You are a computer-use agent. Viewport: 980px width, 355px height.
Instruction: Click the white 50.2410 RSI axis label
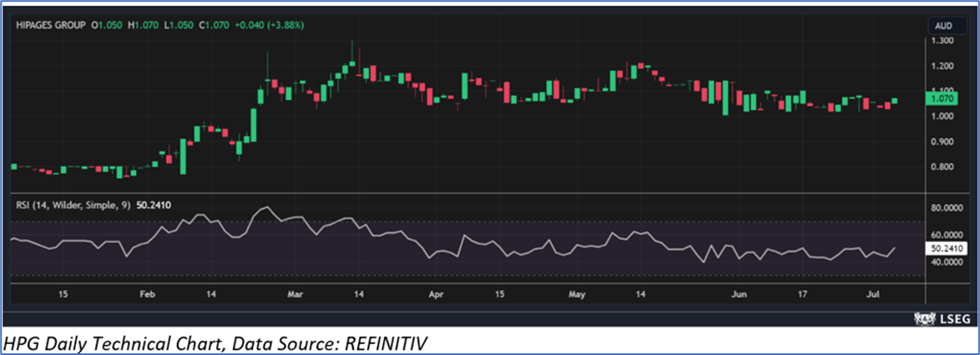[947, 248]
